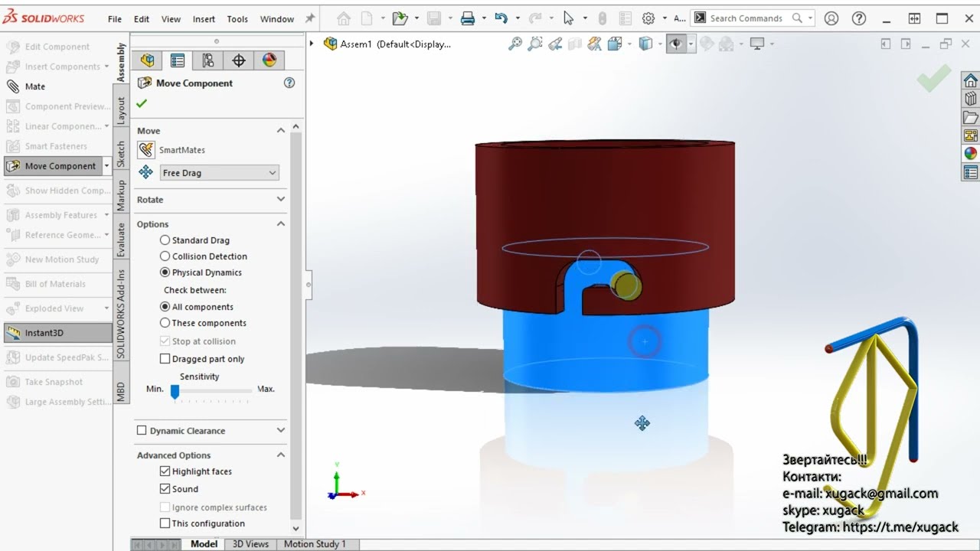Expand the Dynamic Clearance section chevron
The image size is (980, 551).
tap(280, 431)
